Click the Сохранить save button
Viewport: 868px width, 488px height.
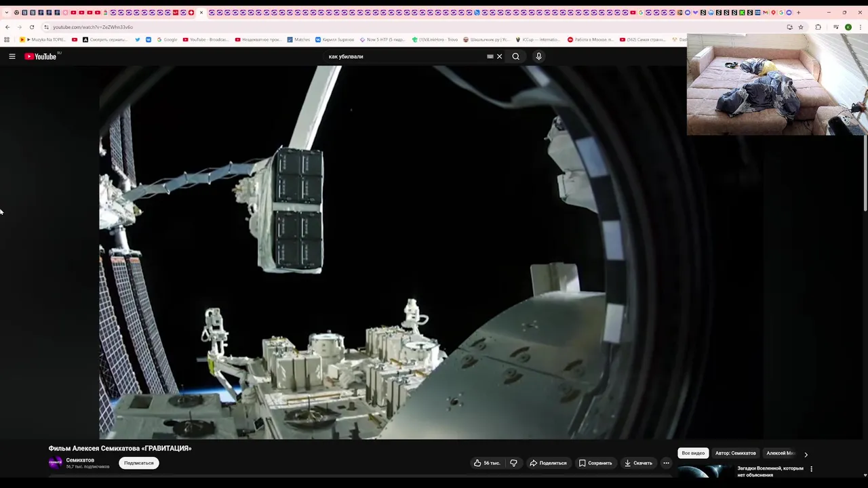tap(595, 463)
